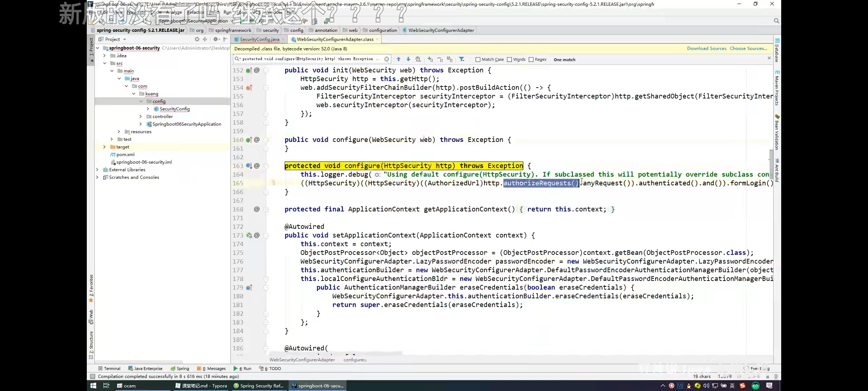Open 2: Favorites side tool tab
Viewport: 868px width, 391px height.
point(91,288)
